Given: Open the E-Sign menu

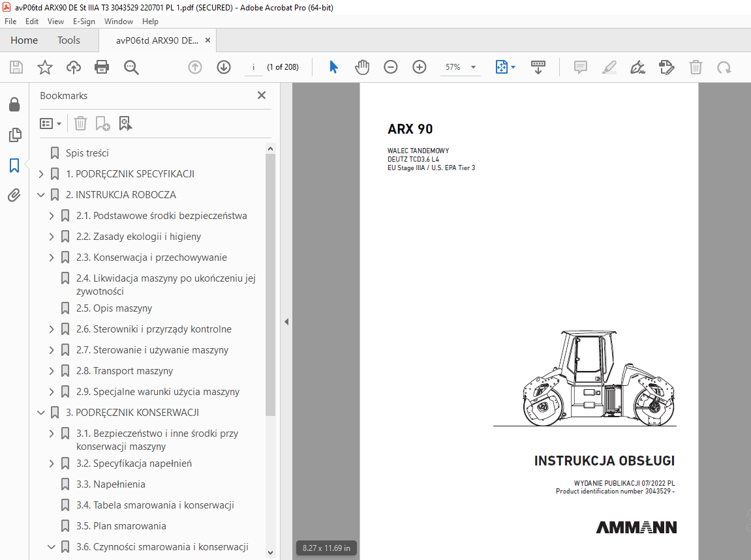Looking at the screenshot, I should tap(84, 22).
